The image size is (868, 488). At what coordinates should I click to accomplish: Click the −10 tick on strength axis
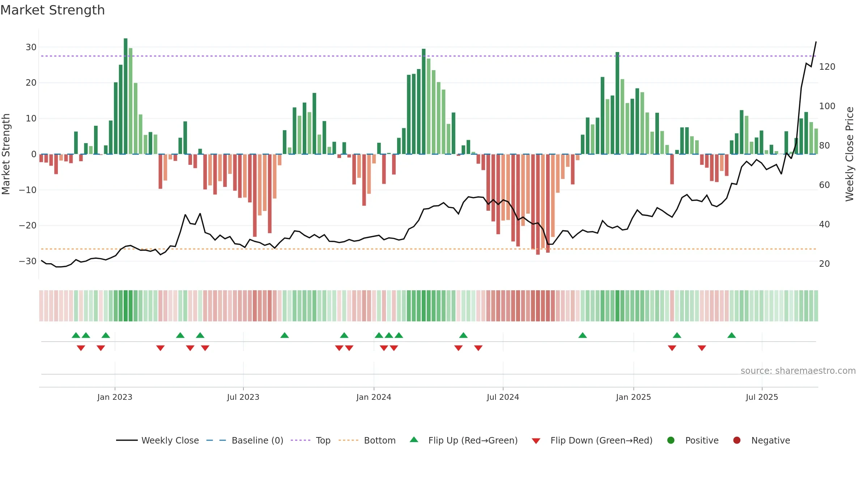point(27,190)
